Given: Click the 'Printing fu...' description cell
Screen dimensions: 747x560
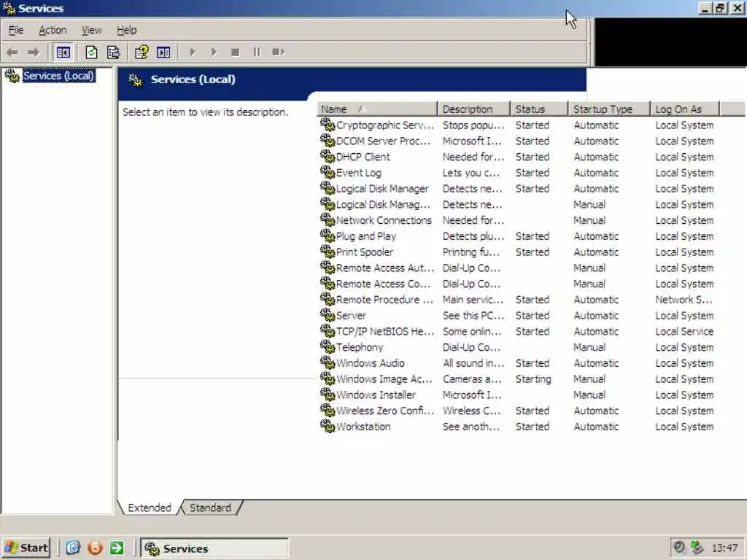Looking at the screenshot, I should click(471, 252).
